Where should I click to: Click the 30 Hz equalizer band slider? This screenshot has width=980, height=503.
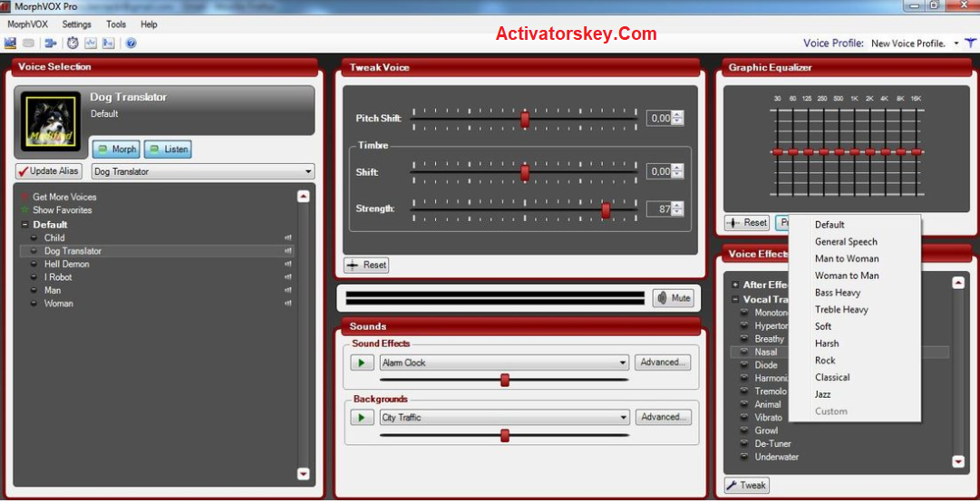point(777,152)
